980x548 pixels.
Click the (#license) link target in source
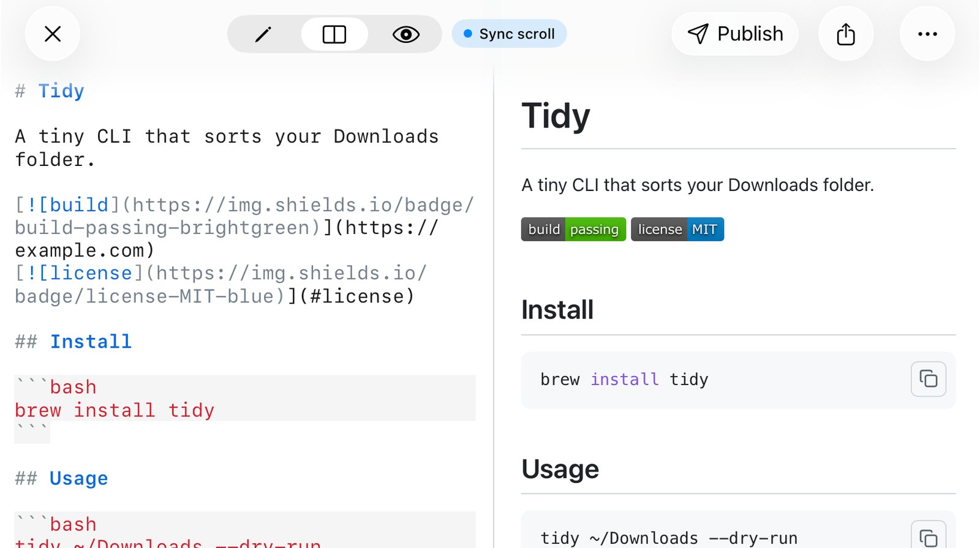[x=356, y=296]
